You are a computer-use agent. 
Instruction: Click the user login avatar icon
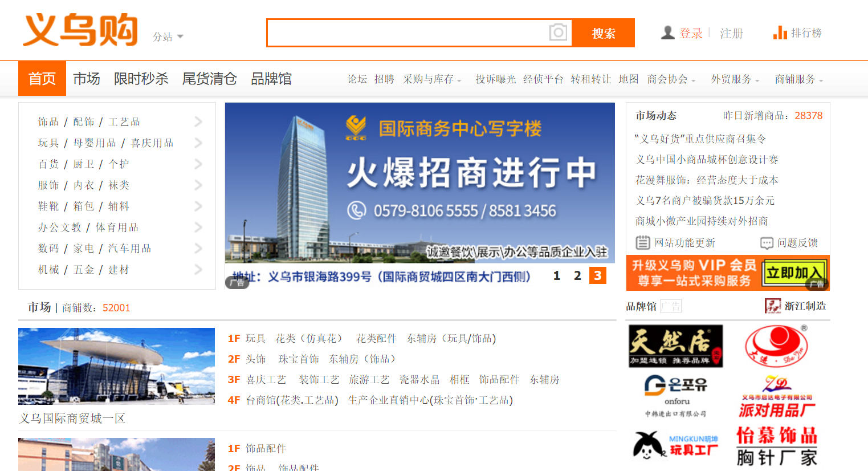pos(667,33)
